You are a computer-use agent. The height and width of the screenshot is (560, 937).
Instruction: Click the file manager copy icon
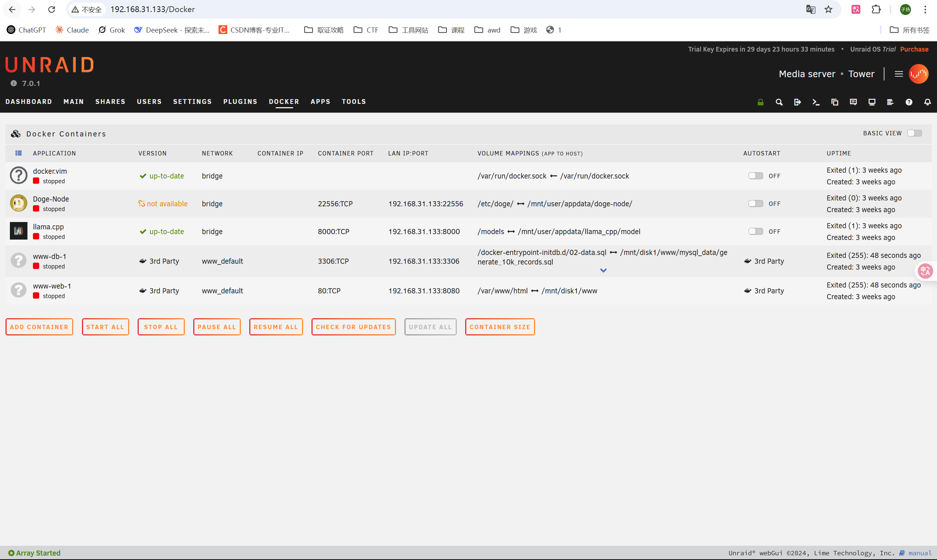(835, 102)
